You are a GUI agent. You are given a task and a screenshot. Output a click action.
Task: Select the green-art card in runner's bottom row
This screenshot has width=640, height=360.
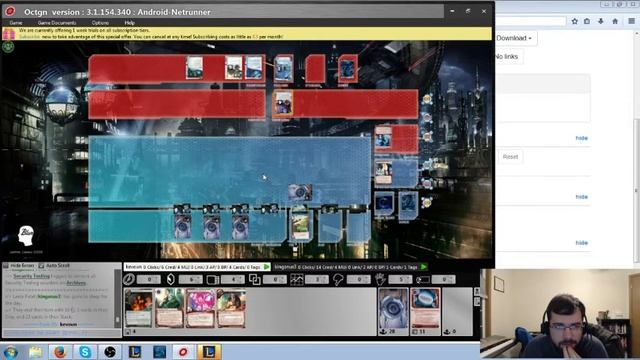pos(300,227)
